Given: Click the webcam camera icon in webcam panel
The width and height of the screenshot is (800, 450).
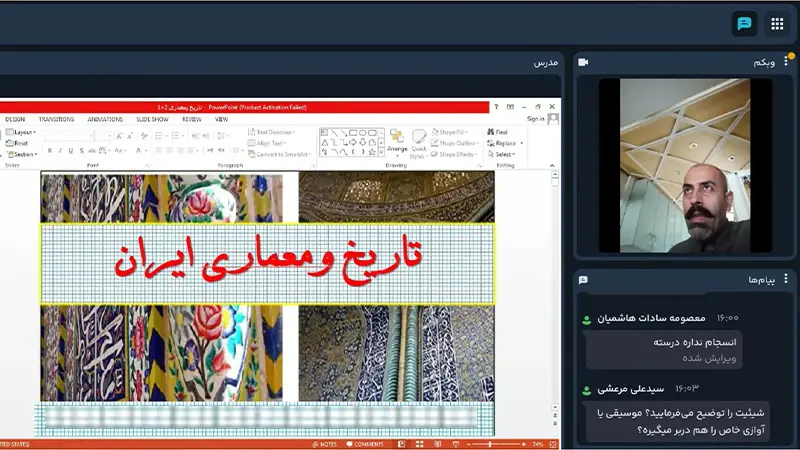Looking at the screenshot, I should (x=583, y=62).
